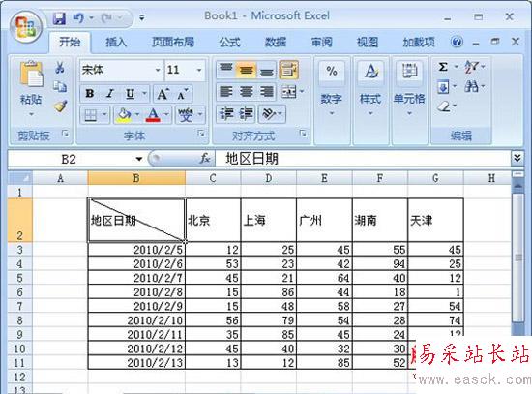
Task: Expand the formula bar chevron
Action: tap(517, 158)
